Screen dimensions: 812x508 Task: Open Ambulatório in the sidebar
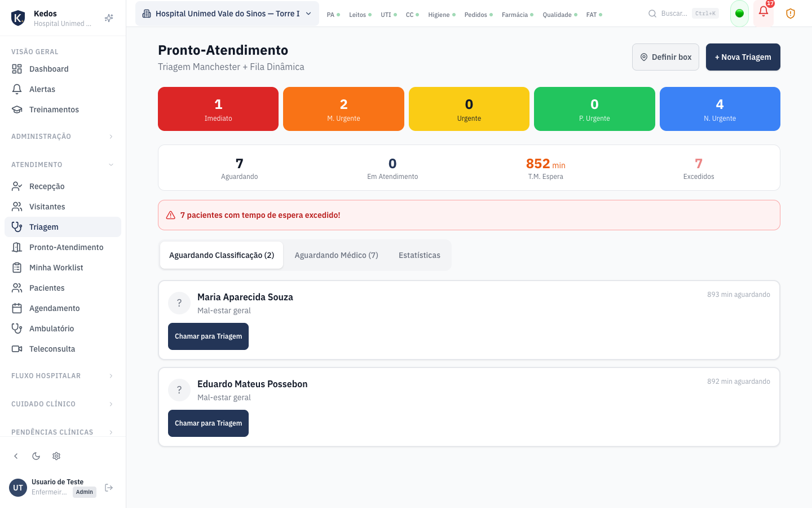[63, 329]
